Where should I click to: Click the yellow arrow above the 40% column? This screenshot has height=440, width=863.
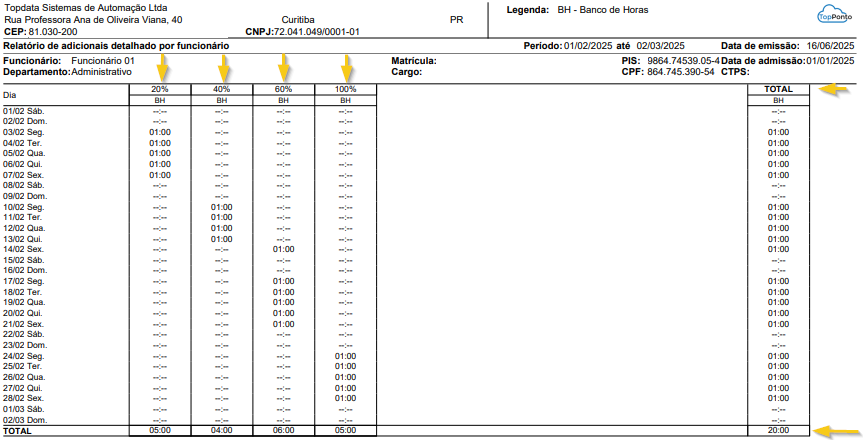[x=224, y=68]
